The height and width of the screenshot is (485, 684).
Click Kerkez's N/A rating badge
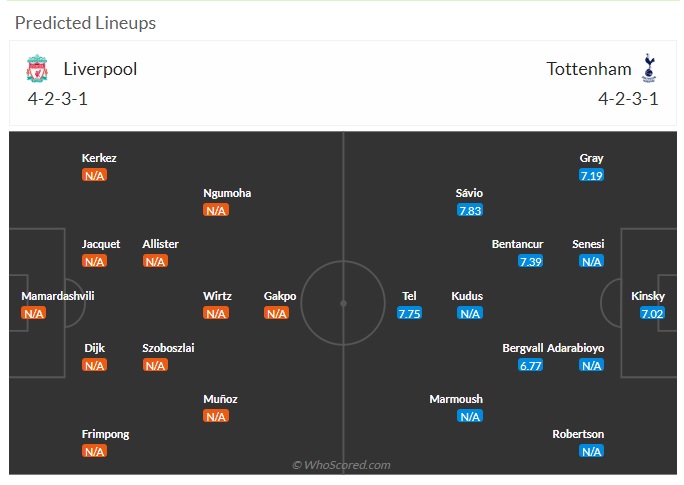point(94,175)
